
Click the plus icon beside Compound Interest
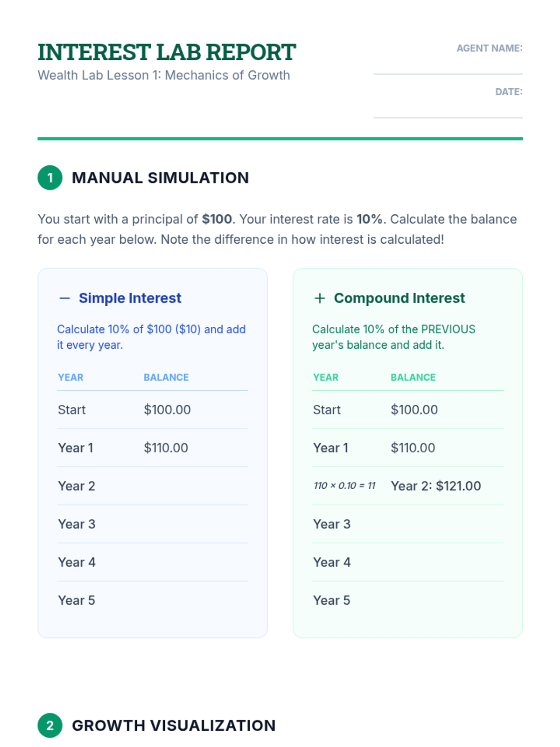click(x=320, y=298)
